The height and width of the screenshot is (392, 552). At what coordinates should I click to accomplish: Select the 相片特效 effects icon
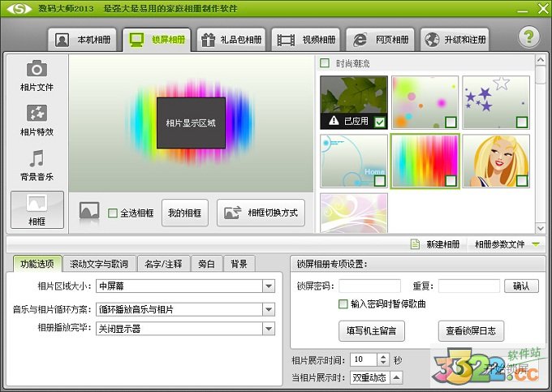pos(37,114)
